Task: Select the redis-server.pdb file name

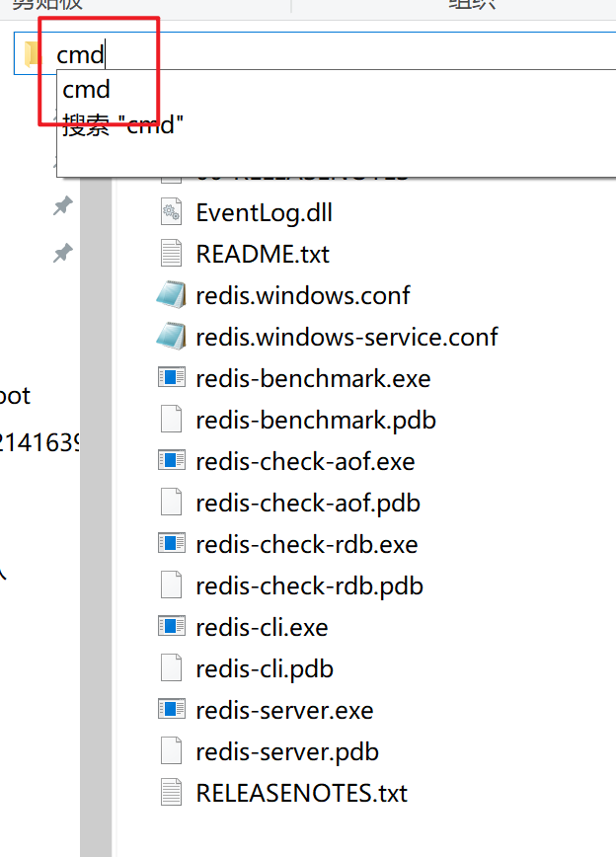Action: click(287, 752)
